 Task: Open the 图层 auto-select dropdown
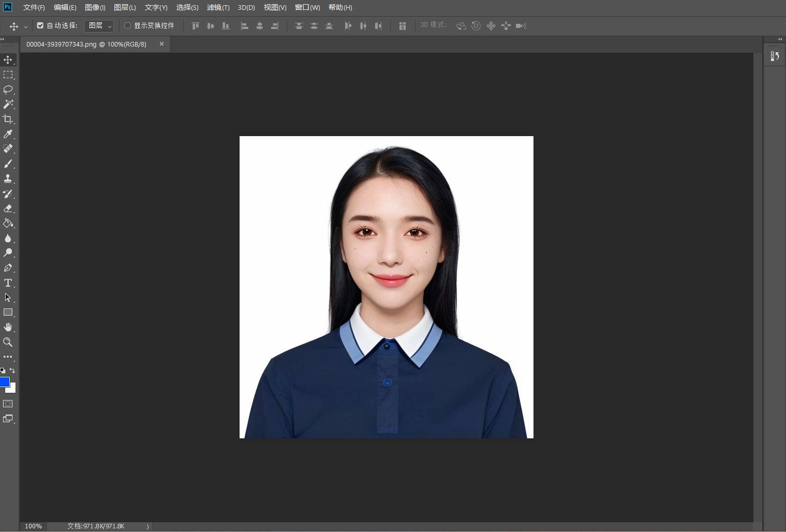click(99, 25)
